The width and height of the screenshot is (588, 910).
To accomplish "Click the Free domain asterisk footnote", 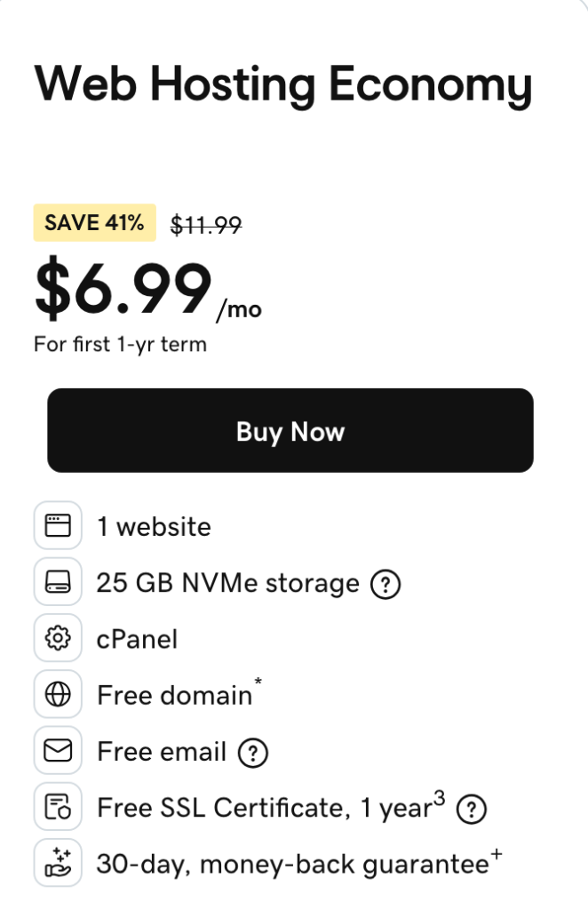I will [x=258, y=682].
